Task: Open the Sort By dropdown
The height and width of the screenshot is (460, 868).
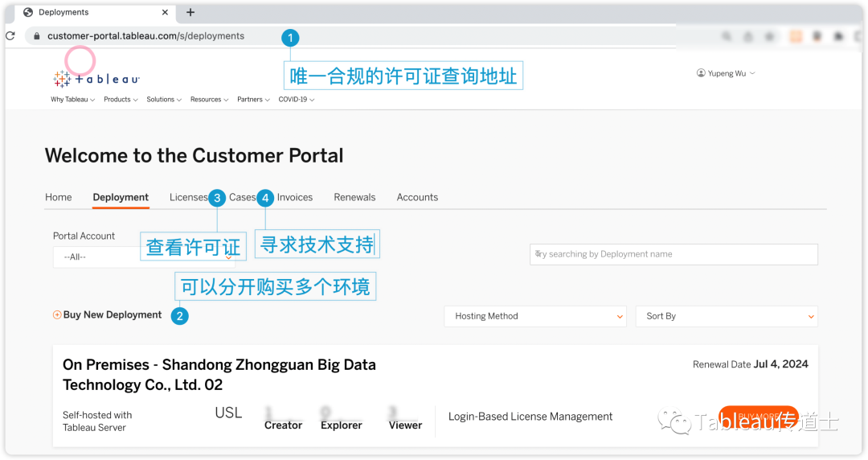Action: (727, 317)
